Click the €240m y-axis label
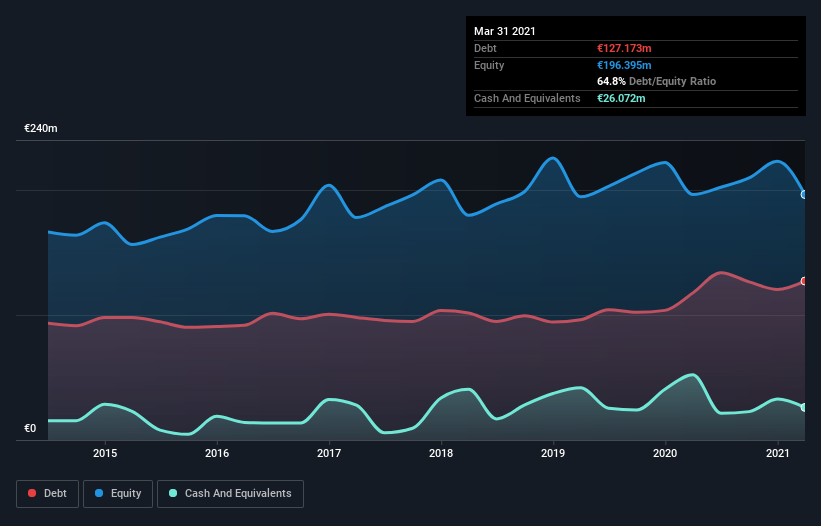The height and width of the screenshot is (526, 821). 41,128
